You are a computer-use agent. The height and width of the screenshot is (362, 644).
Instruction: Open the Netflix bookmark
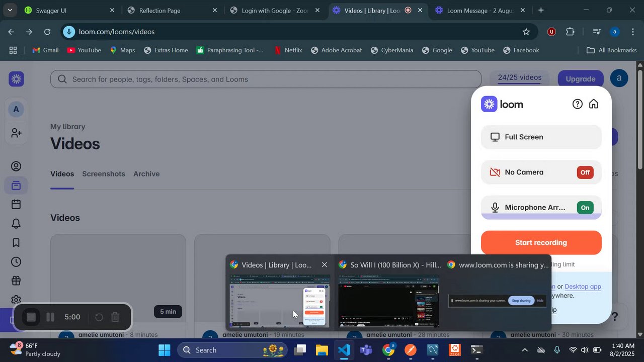(288, 50)
